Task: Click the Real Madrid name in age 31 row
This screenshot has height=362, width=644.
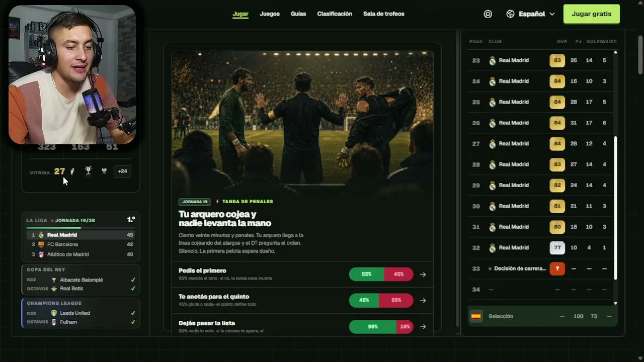Action: (x=514, y=227)
